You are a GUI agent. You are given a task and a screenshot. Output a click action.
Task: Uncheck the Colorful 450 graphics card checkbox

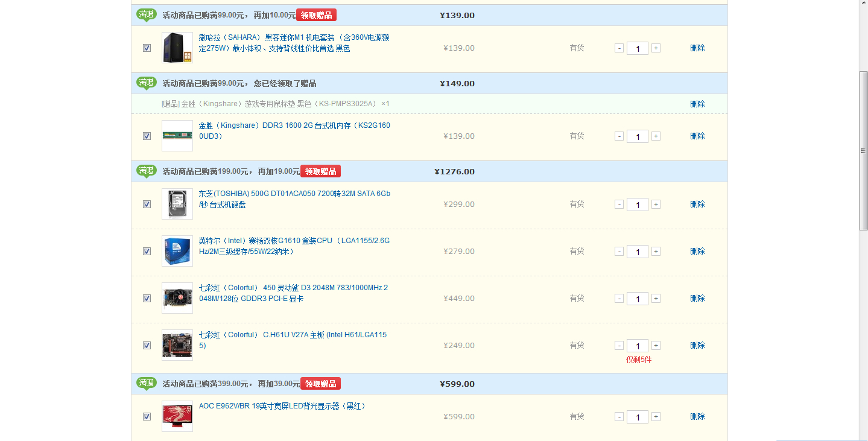(147, 299)
